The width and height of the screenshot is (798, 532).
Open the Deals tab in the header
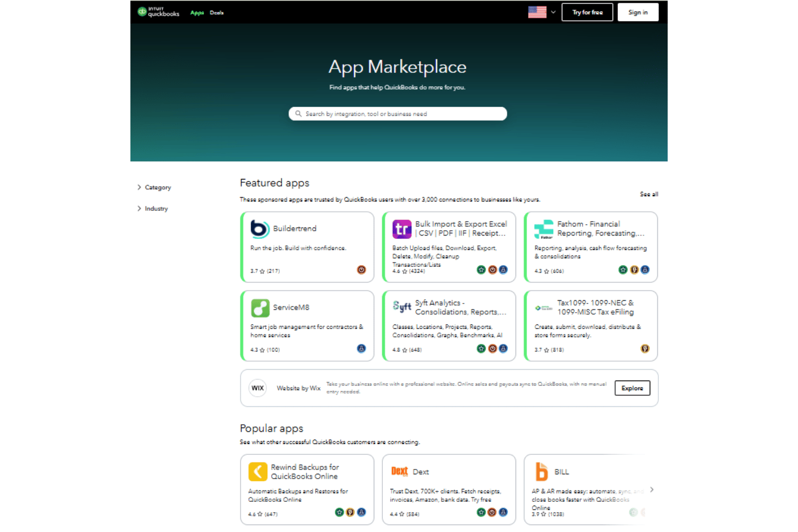tap(217, 12)
